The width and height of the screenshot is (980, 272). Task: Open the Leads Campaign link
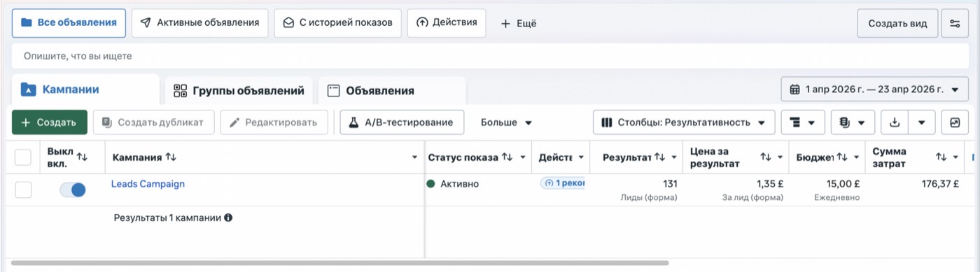point(148,184)
